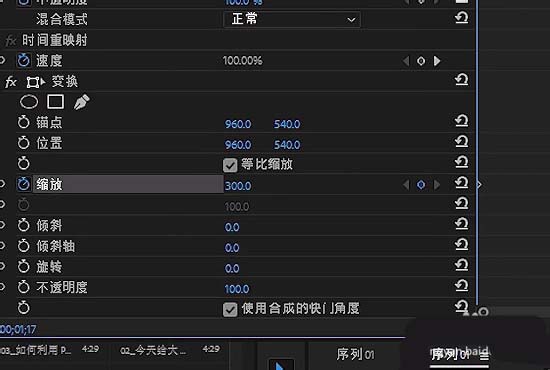Toggle the stopwatch in the 使用合成的快门角度 row
Viewport: 550px width, 370px height.
(x=24, y=308)
